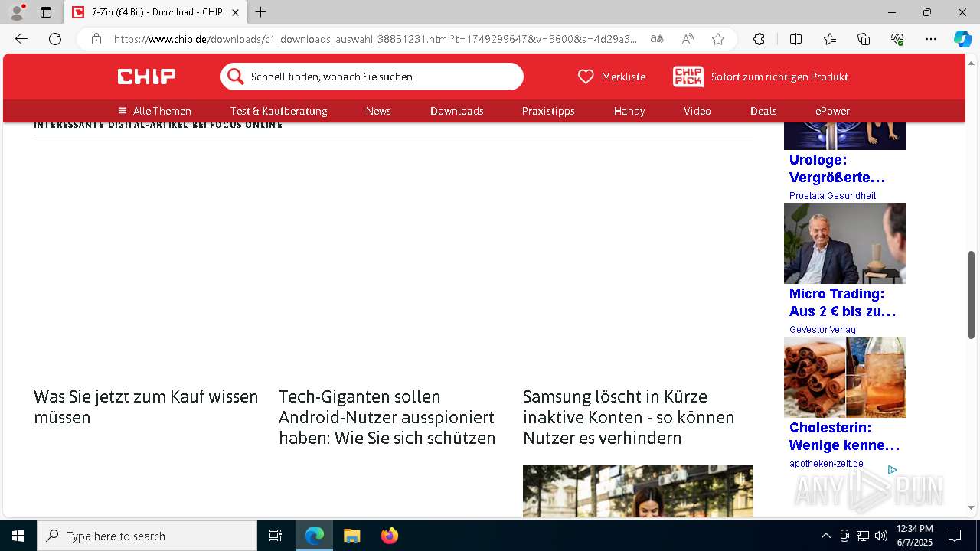
Task: View site information lock icon
Action: 96,39
